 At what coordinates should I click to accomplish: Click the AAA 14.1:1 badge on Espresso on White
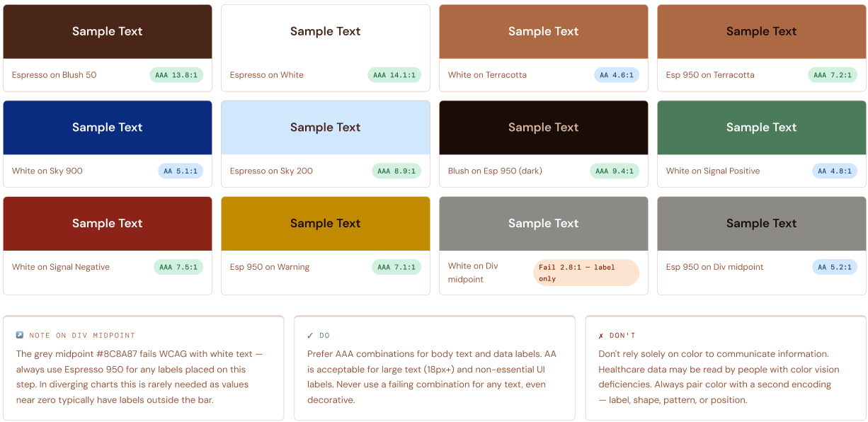point(394,75)
